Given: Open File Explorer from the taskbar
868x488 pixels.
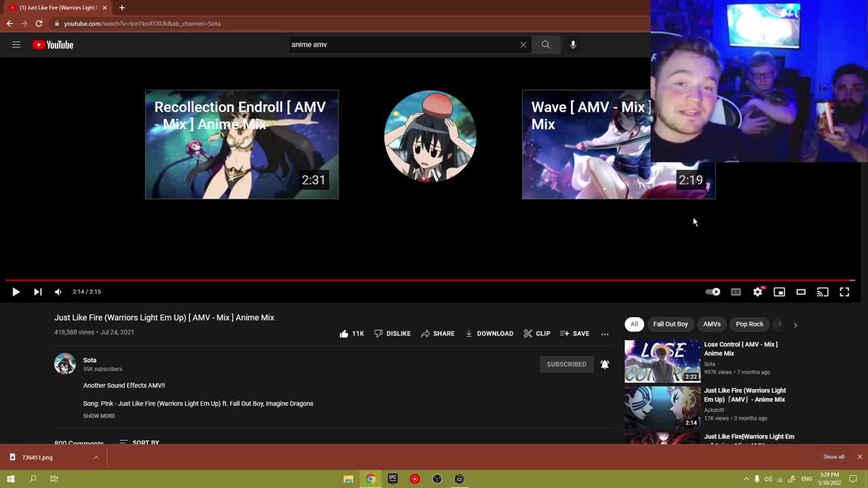Looking at the screenshot, I should click(349, 479).
